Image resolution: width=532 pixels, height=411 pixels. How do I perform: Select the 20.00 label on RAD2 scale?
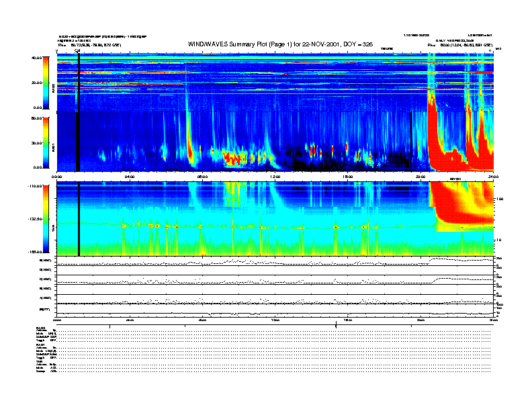[x=36, y=83]
